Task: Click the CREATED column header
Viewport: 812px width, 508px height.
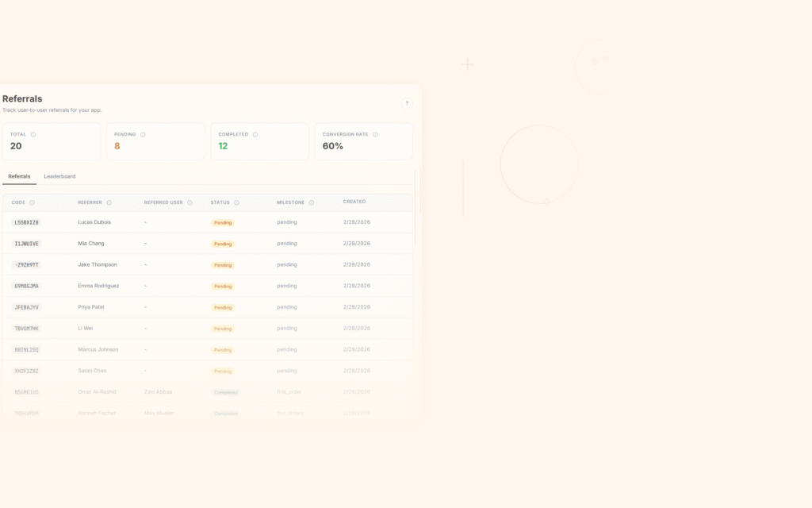Action: (x=354, y=202)
